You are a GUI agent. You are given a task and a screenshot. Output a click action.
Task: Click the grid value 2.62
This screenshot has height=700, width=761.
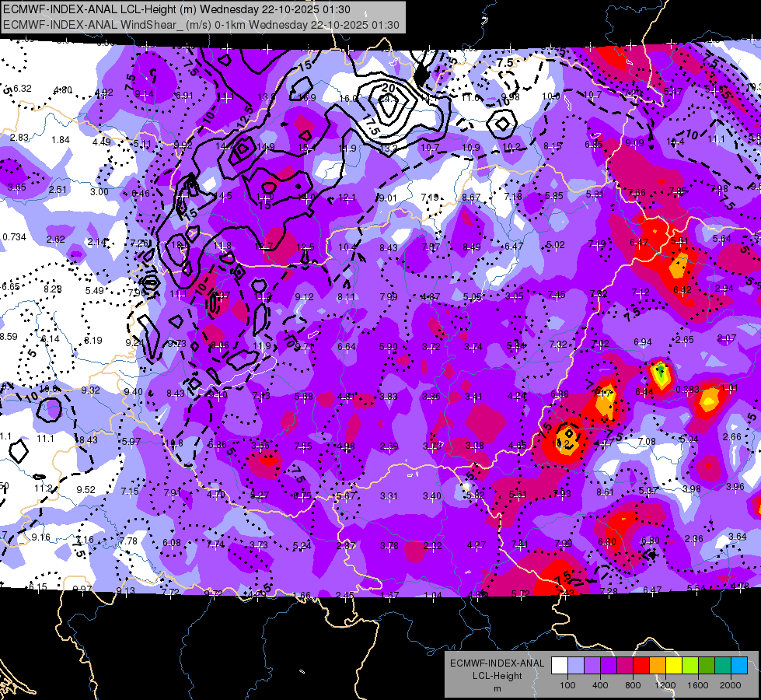point(56,239)
